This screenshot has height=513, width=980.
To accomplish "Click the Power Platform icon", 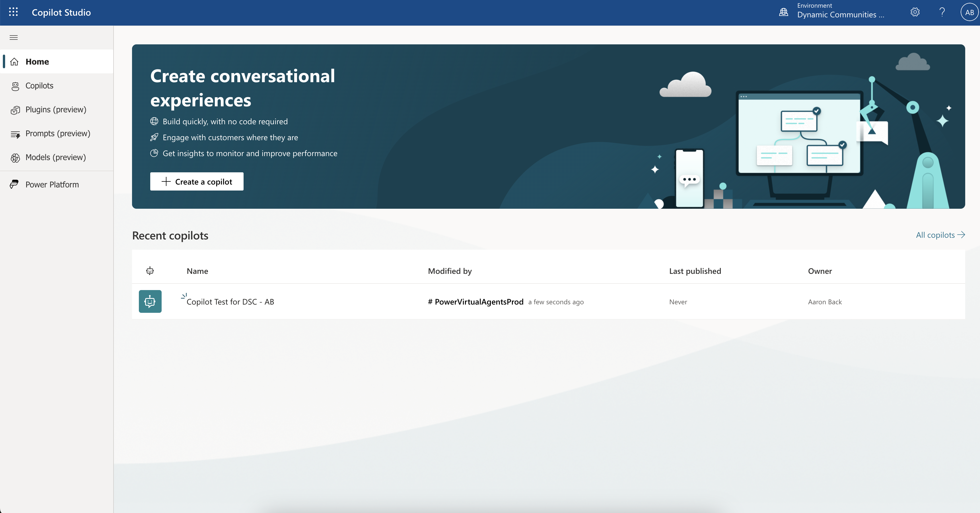I will [15, 185].
